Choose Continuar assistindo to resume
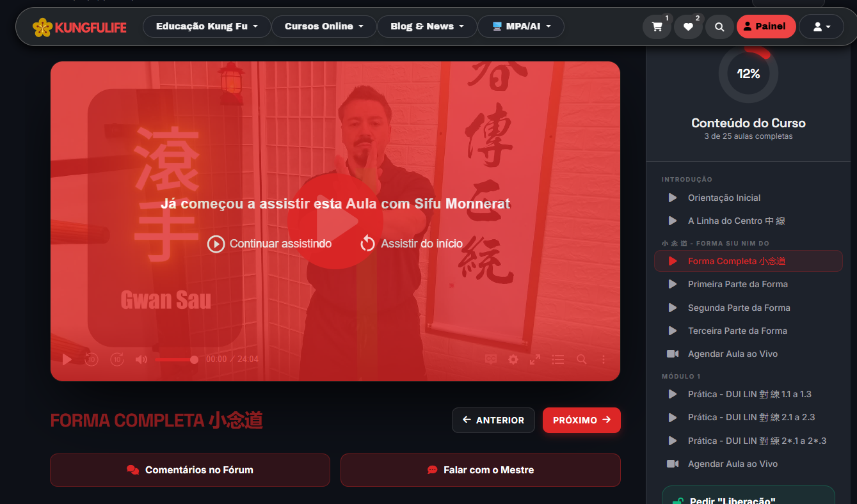The image size is (857, 504). pyautogui.click(x=269, y=244)
